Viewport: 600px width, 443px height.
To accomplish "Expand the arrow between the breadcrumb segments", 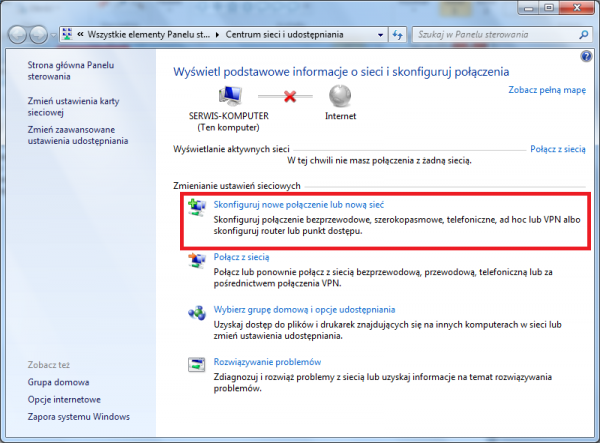I will pos(217,35).
